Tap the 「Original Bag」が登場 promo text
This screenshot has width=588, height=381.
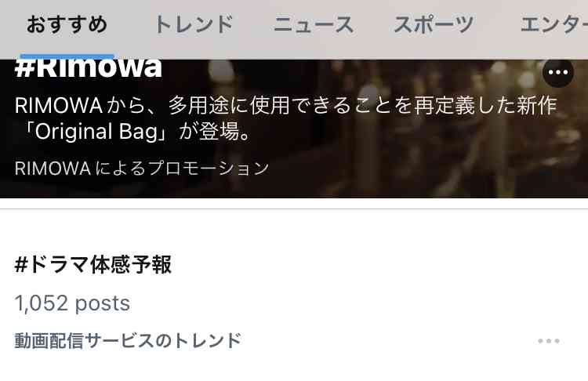[x=136, y=132]
